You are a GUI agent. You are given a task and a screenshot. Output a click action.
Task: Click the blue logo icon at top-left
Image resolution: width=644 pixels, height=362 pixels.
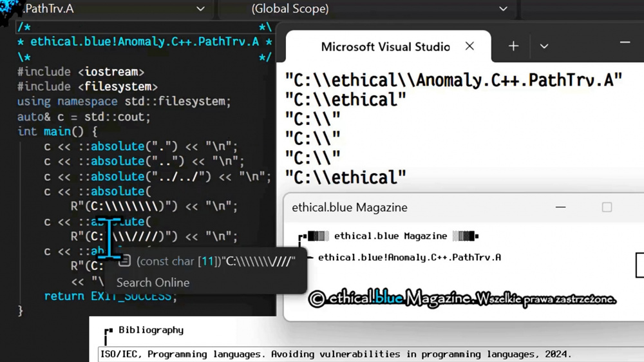[x=11, y=11]
